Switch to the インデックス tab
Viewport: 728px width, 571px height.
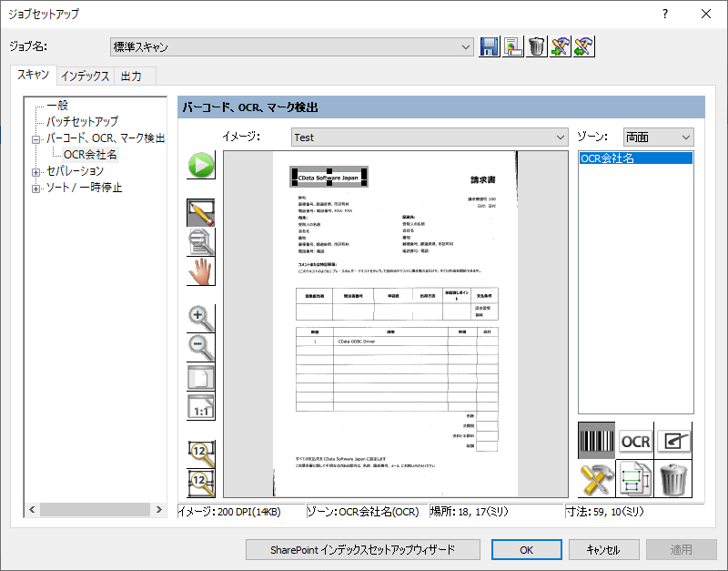tap(85, 76)
